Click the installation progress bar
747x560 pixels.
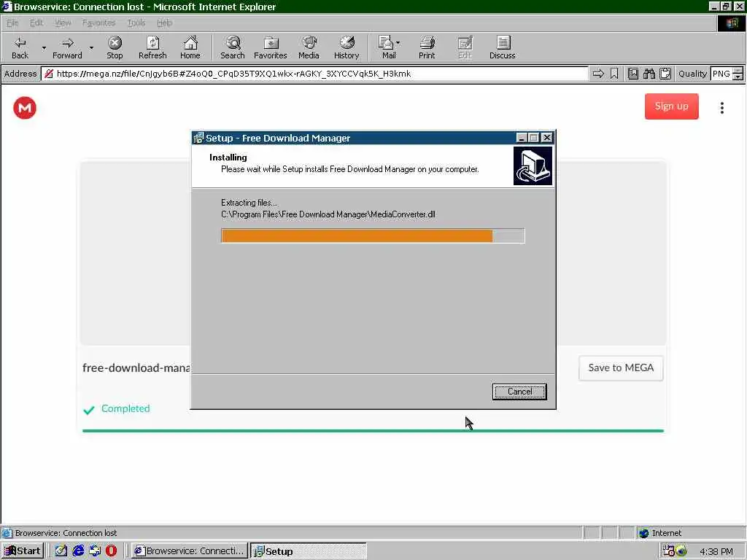373,236
